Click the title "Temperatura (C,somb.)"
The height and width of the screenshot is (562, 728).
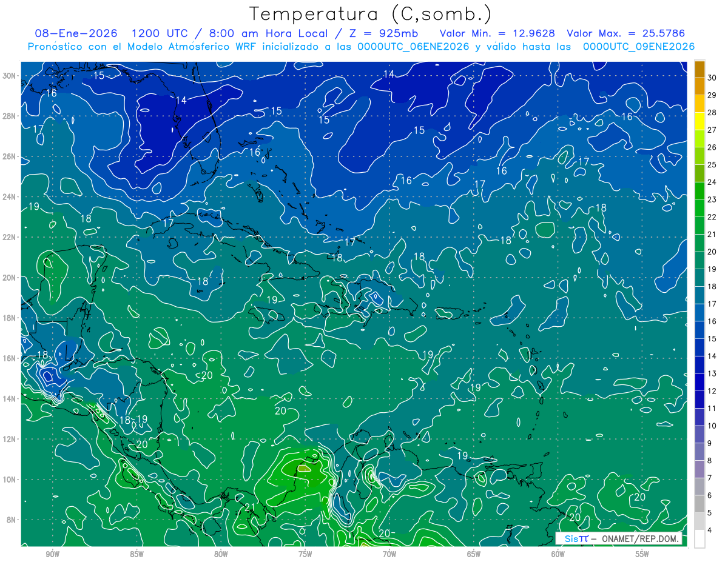pos(370,13)
